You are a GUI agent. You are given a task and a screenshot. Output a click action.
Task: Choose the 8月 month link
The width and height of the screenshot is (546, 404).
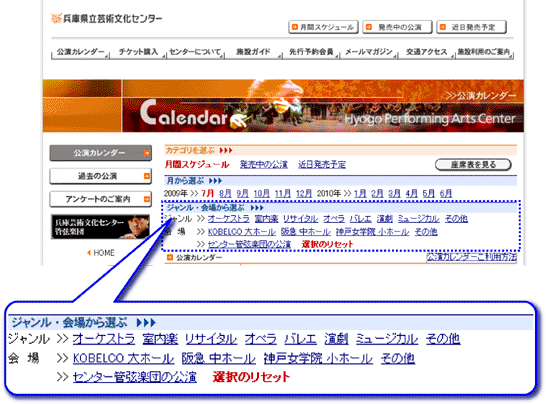tap(225, 193)
